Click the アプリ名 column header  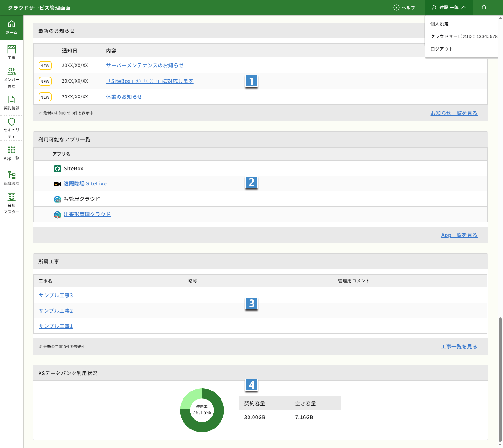tap(62, 154)
